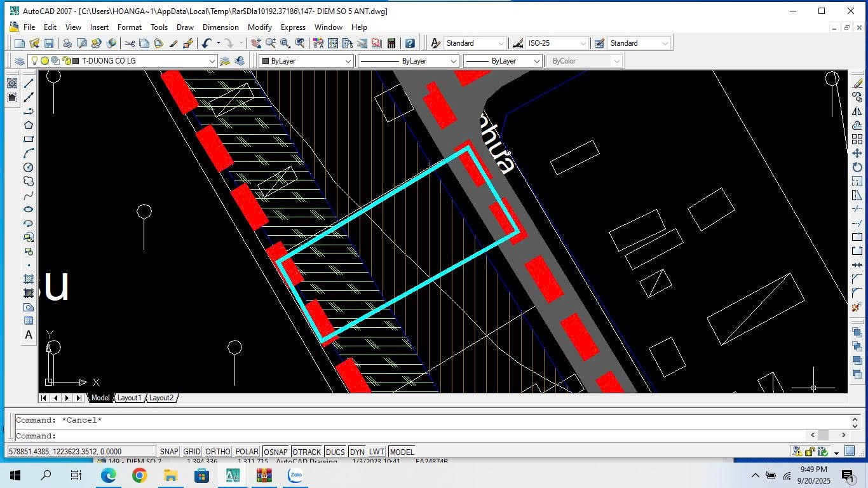Select the Mirror modify tool
This screenshot has width=868, height=488.
[857, 111]
